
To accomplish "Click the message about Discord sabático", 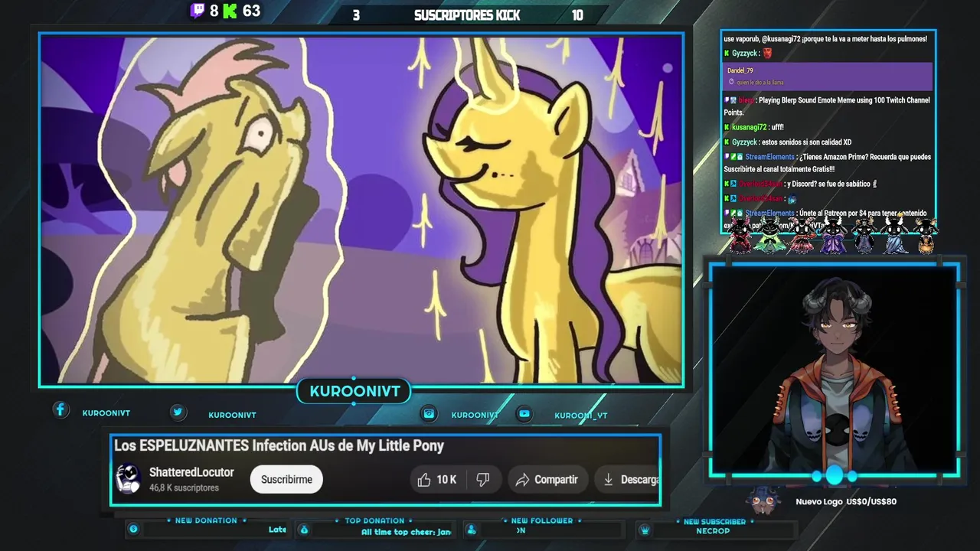I will click(x=800, y=184).
